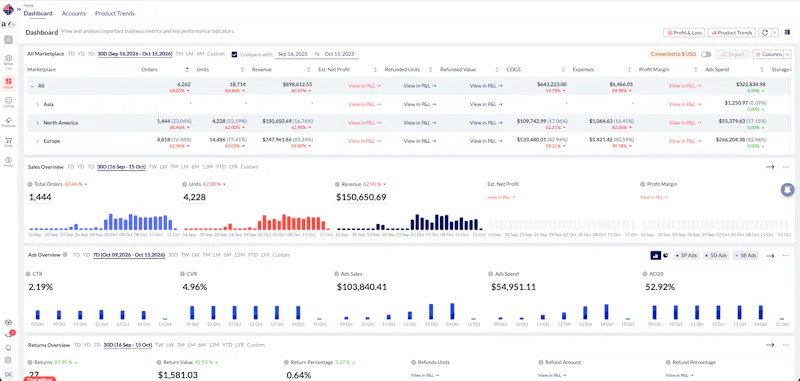Switch Ads Overview to pie chart view
800x381 pixels.
pos(665,255)
